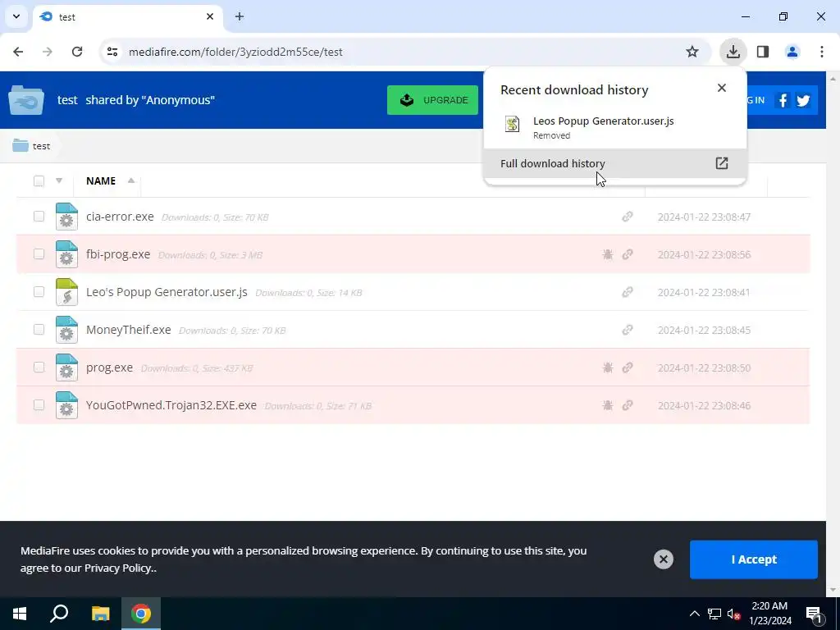Share via Facebook icon
840x630 pixels.
[783, 100]
